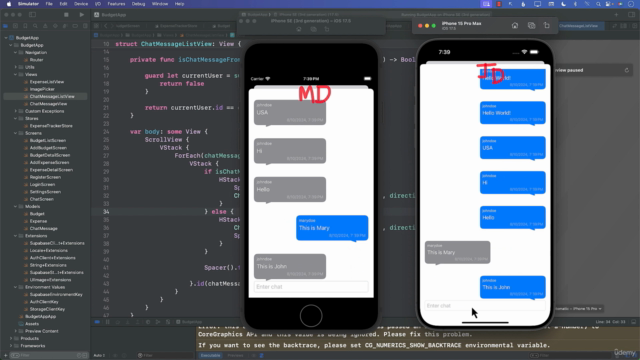Open the Report navigator icon
The width and height of the screenshot is (640, 360).
(85, 26)
